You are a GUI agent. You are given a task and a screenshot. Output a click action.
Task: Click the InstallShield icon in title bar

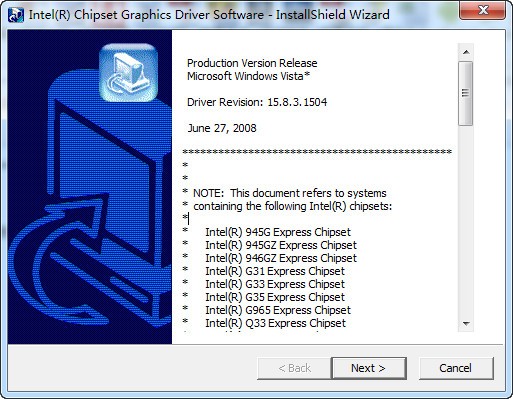pyautogui.click(x=16, y=15)
